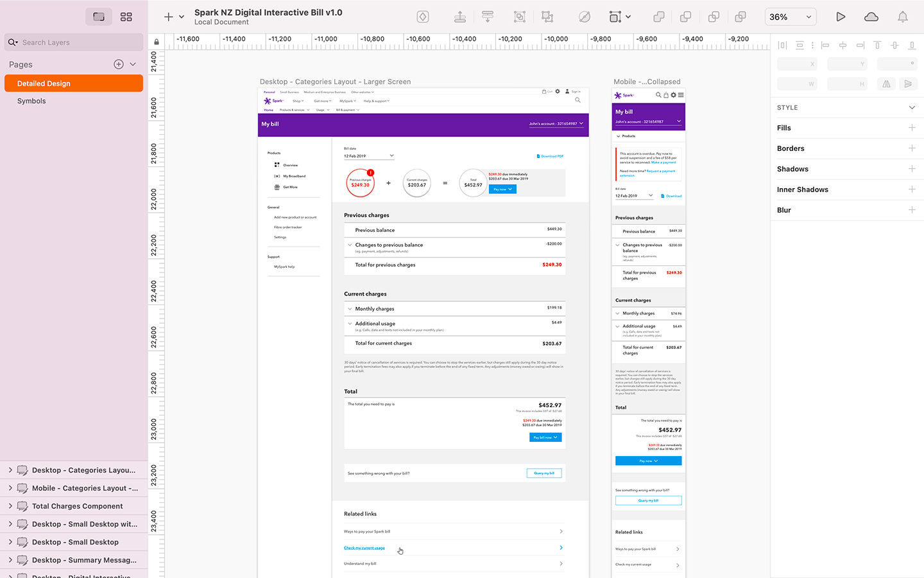This screenshot has height=578, width=924.
Task: Click the Y position field
Action: tap(847, 64)
